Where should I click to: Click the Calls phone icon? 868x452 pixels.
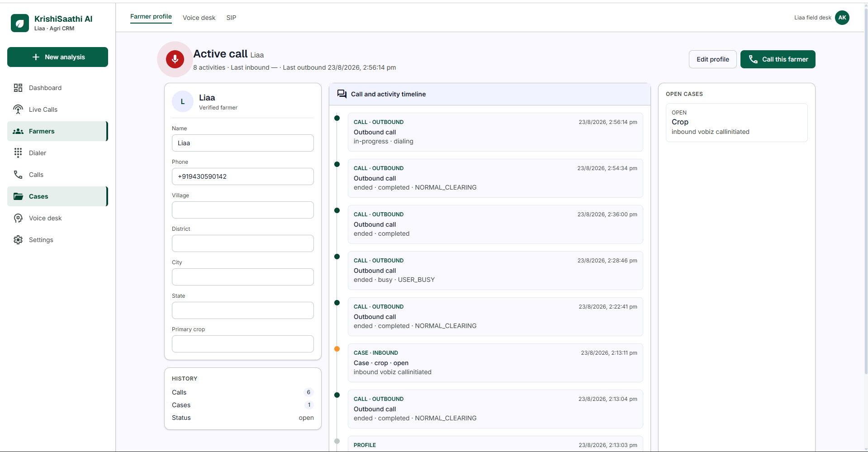coord(18,175)
